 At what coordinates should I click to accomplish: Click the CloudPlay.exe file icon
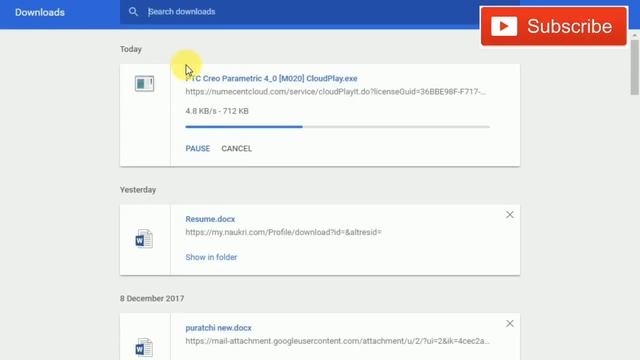[144, 84]
